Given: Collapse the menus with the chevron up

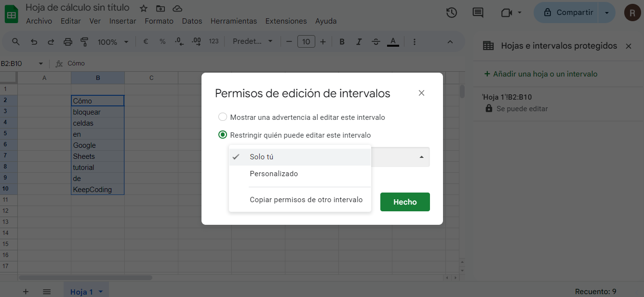Looking at the screenshot, I should click(450, 42).
